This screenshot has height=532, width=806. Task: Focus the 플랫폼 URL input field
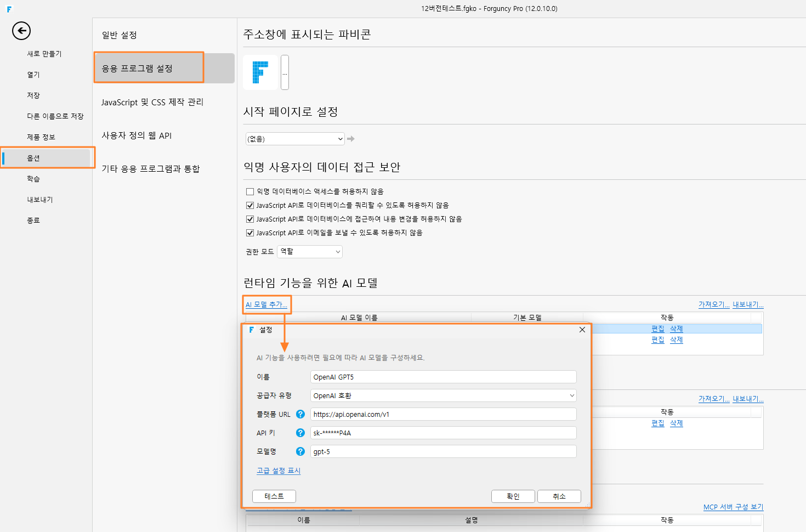coord(444,414)
